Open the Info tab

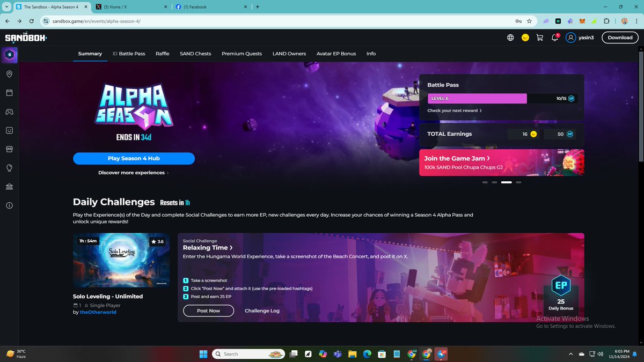pyautogui.click(x=371, y=54)
